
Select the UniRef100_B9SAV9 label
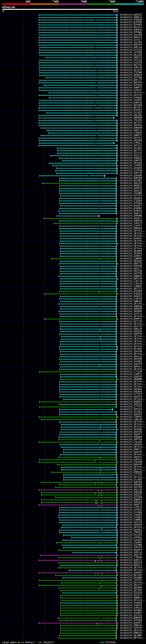point(131,45)
